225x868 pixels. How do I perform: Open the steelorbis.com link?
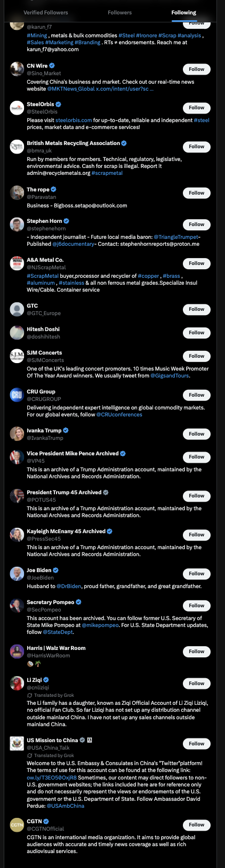(x=74, y=120)
